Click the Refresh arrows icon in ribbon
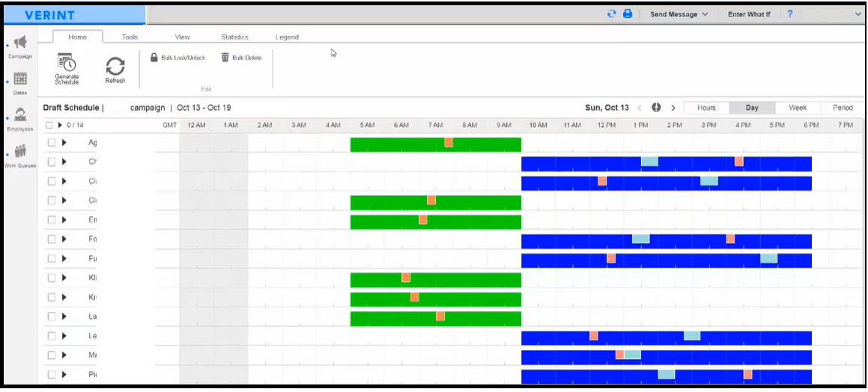The width and height of the screenshot is (868, 392). tap(115, 66)
